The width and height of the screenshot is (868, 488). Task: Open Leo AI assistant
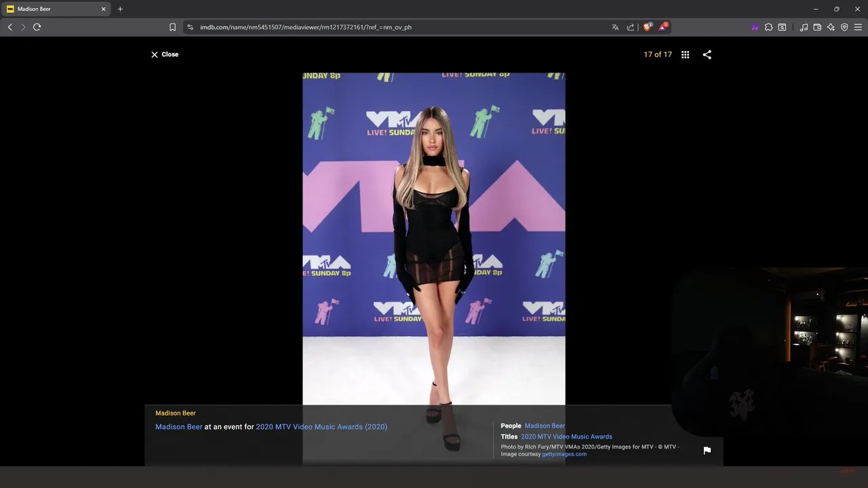pos(831,27)
